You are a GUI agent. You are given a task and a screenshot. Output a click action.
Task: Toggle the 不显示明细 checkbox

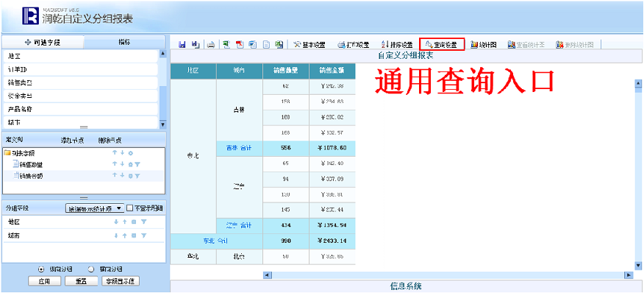click(x=129, y=208)
